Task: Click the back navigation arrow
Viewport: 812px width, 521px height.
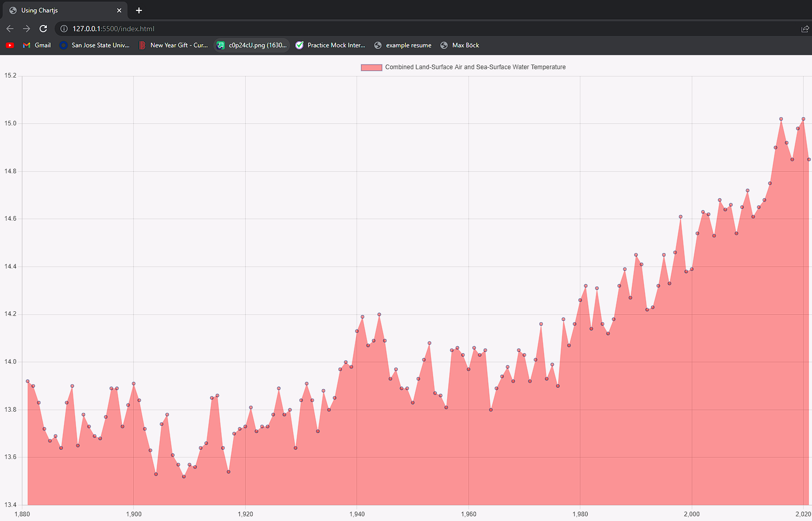Action: (x=9, y=29)
